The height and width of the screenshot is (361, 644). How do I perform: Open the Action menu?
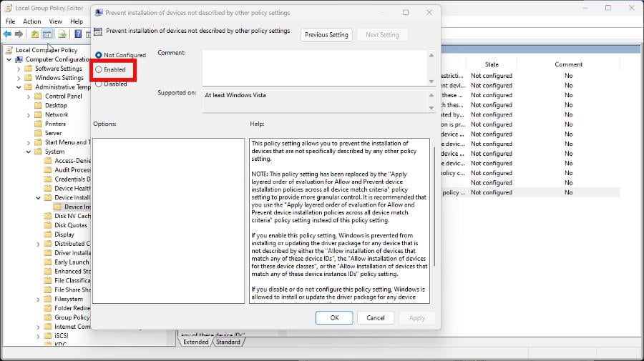click(x=31, y=21)
